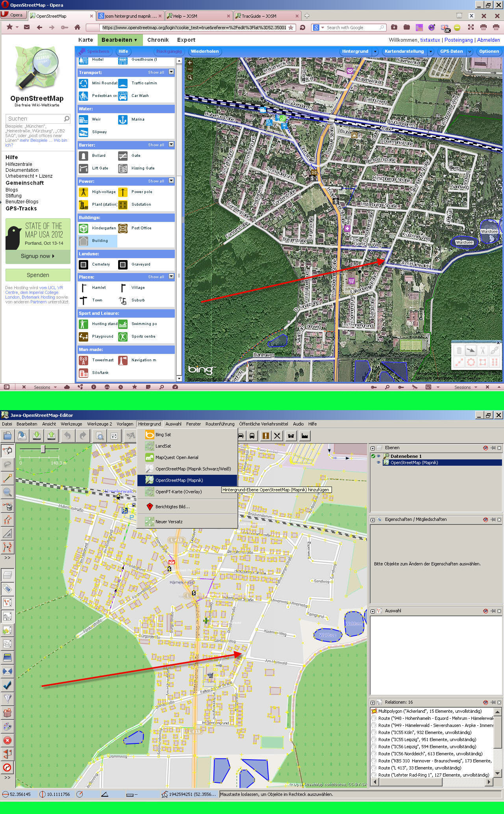The height and width of the screenshot is (814, 504).
Task: Click the Lift Gate barrier icon
Action: click(x=83, y=168)
